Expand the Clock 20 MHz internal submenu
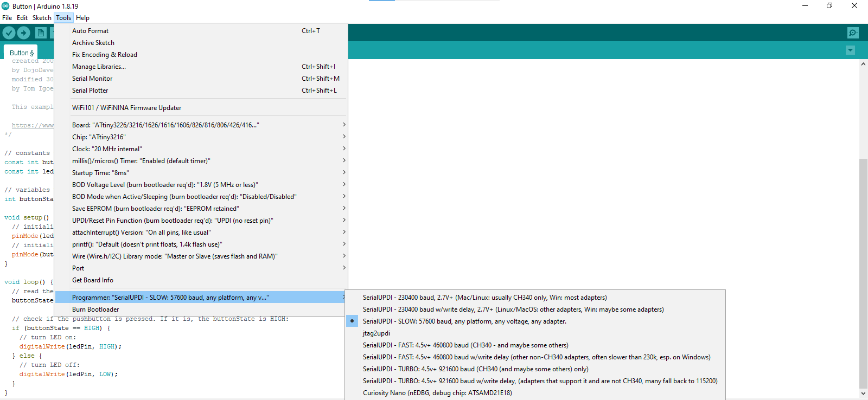The width and height of the screenshot is (868, 400). (x=201, y=149)
